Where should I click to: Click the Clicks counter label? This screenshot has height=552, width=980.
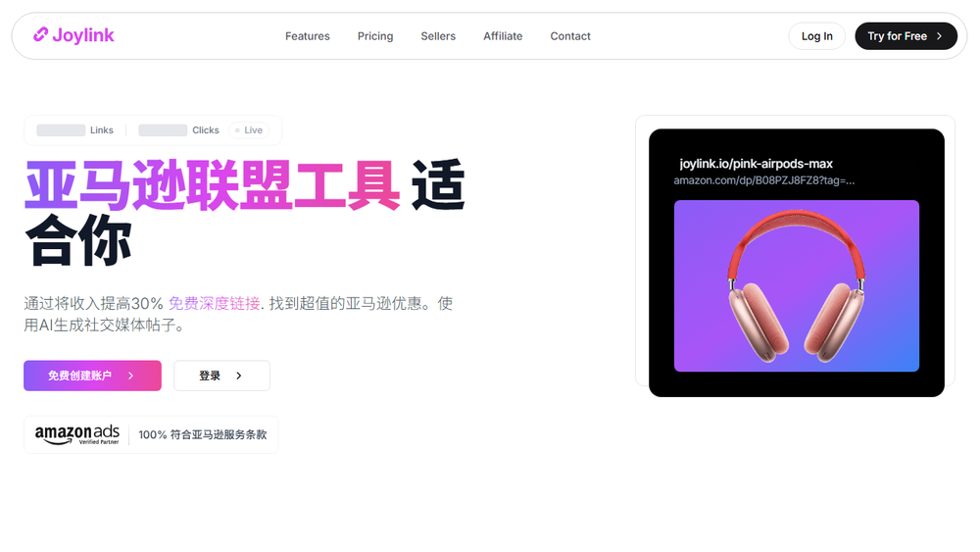(206, 130)
